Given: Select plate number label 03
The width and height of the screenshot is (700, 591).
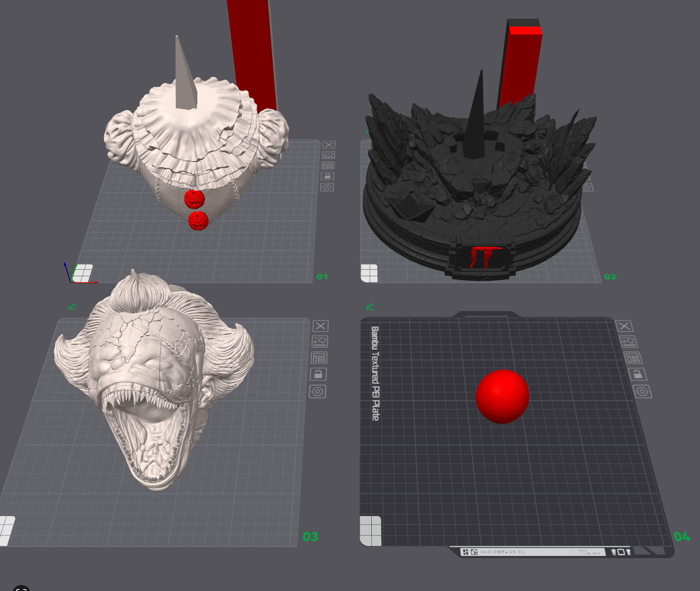Looking at the screenshot, I should [310, 537].
